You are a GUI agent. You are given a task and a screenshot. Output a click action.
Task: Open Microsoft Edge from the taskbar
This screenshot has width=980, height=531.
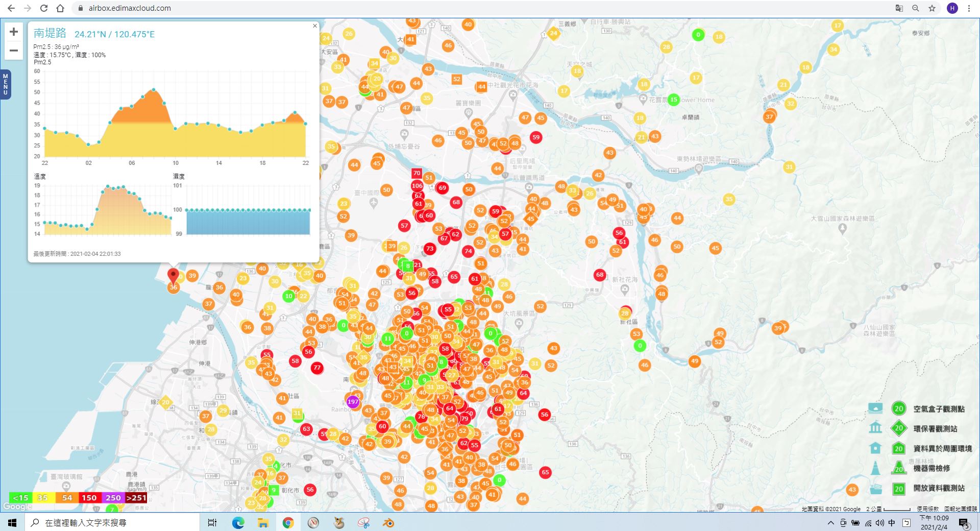click(x=238, y=522)
